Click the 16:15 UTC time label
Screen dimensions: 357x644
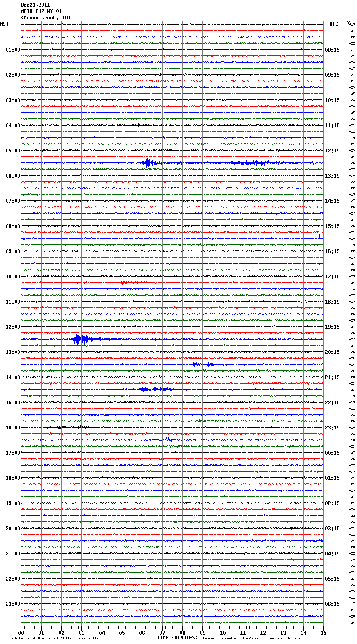(x=332, y=251)
